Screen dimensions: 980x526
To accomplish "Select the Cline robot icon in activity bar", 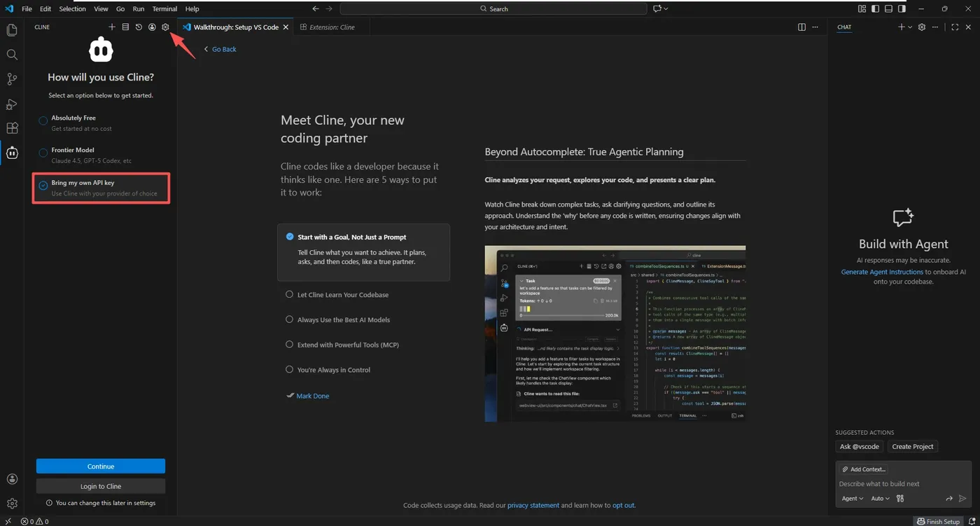I will (12, 153).
